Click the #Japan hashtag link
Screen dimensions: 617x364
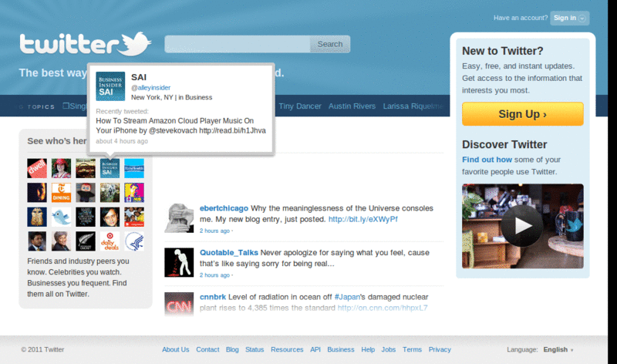click(347, 297)
